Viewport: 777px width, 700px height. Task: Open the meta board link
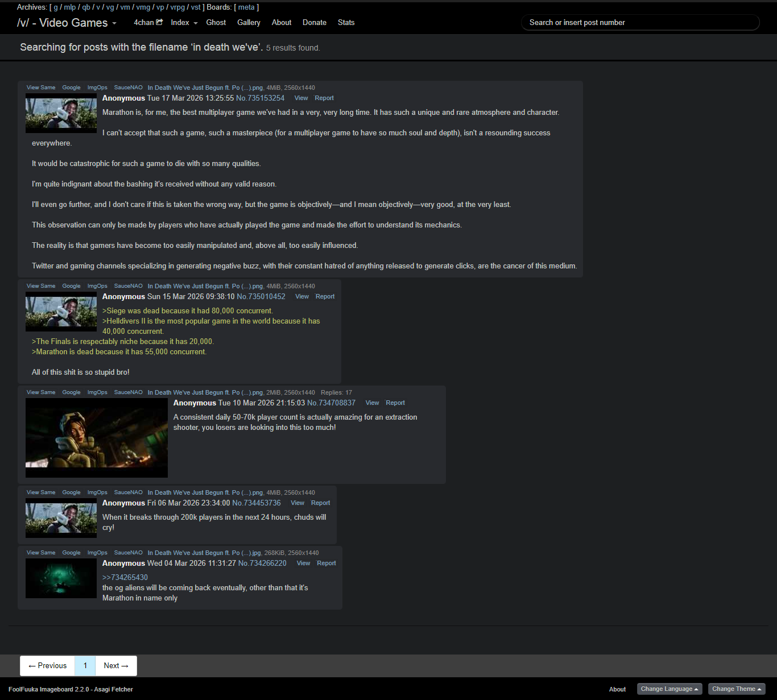tap(246, 7)
